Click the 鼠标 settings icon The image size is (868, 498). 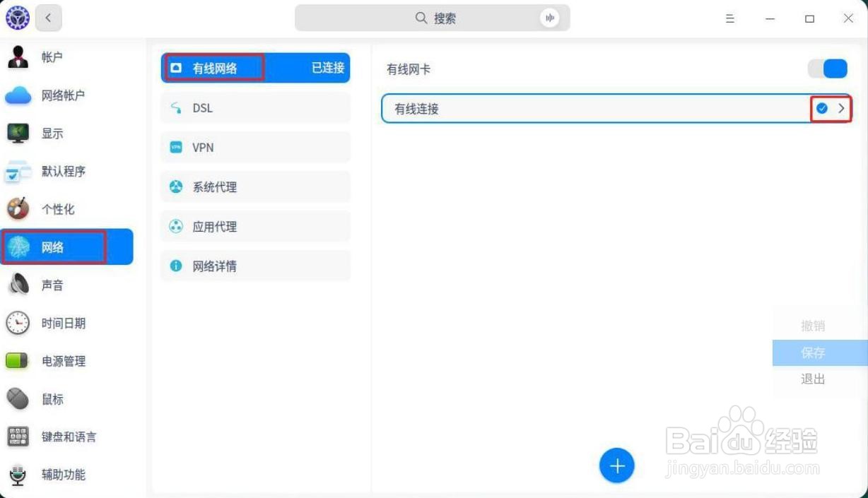[x=16, y=399]
